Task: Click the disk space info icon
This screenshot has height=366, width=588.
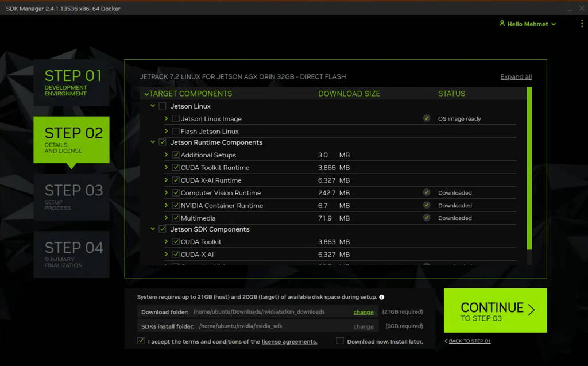Action: point(381,297)
